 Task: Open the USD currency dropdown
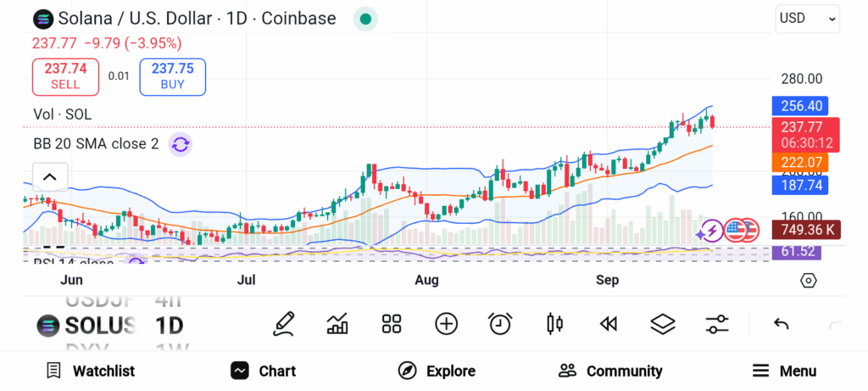click(808, 18)
